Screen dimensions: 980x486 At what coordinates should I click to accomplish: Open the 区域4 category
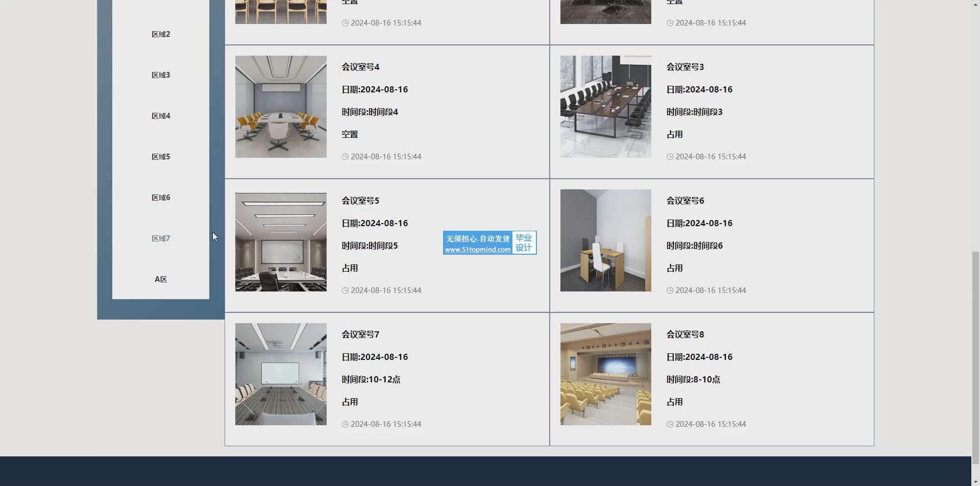[x=161, y=116]
